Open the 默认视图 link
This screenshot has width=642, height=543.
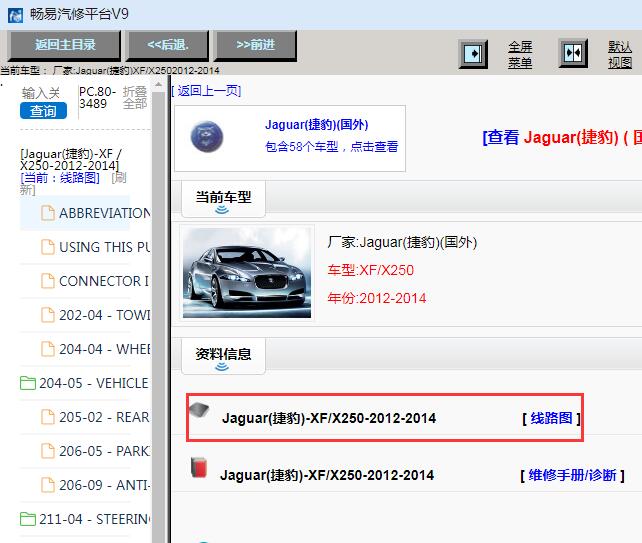coord(620,54)
